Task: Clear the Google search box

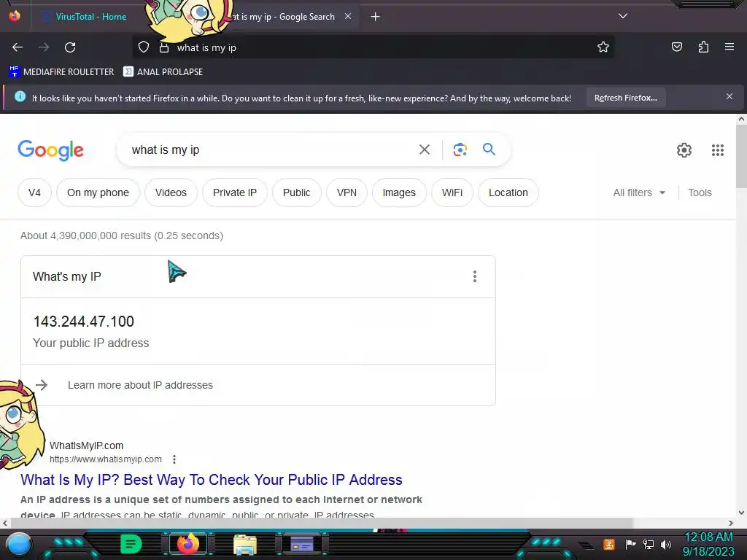Action: click(x=425, y=149)
